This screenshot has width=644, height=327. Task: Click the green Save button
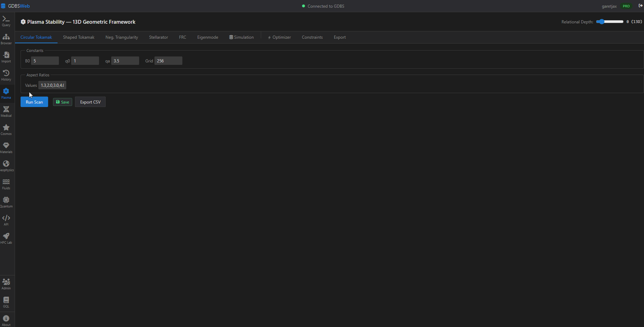tap(62, 102)
